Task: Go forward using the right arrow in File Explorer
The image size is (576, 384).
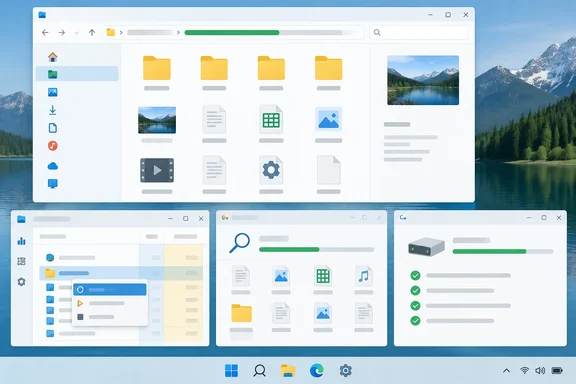Action: click(x=62, y=33)
